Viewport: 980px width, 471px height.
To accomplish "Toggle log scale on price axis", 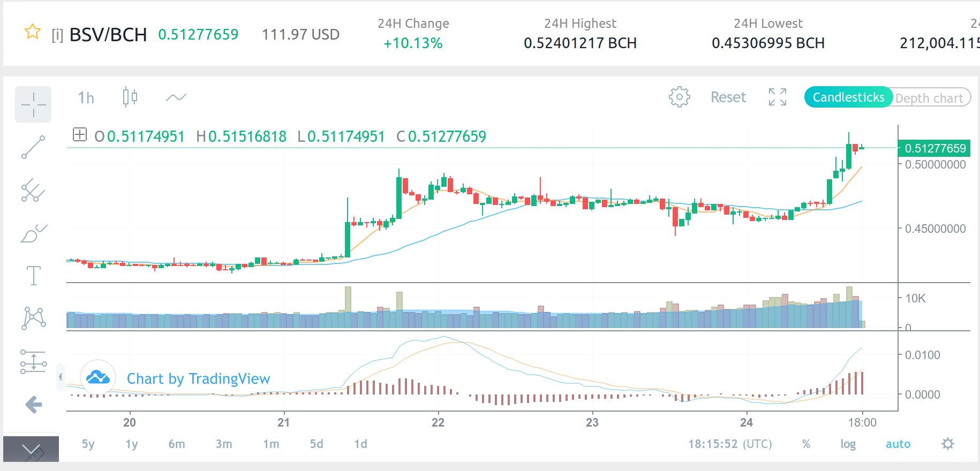I will point(848,444).
